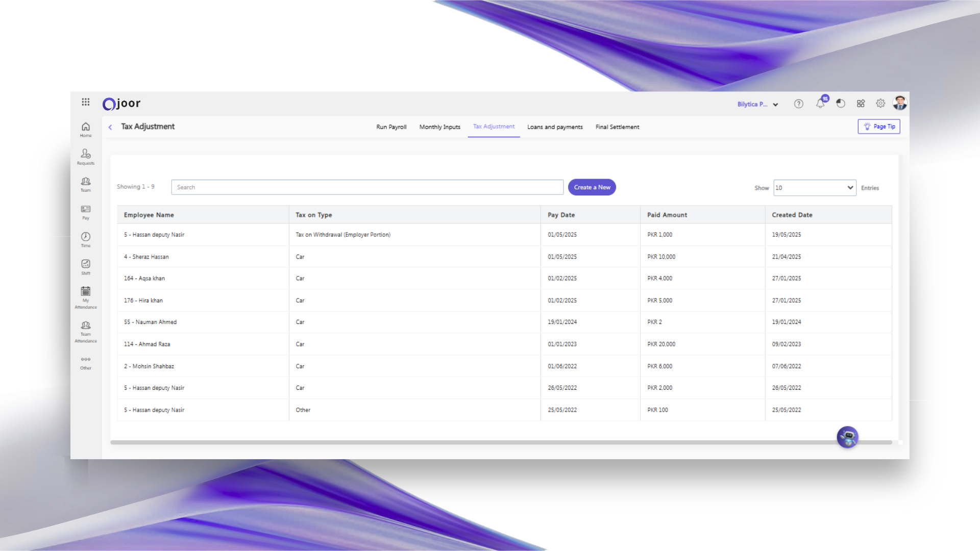Open the apps grid menu icon
Screen dimensions: 980x551
pos(86,102)
